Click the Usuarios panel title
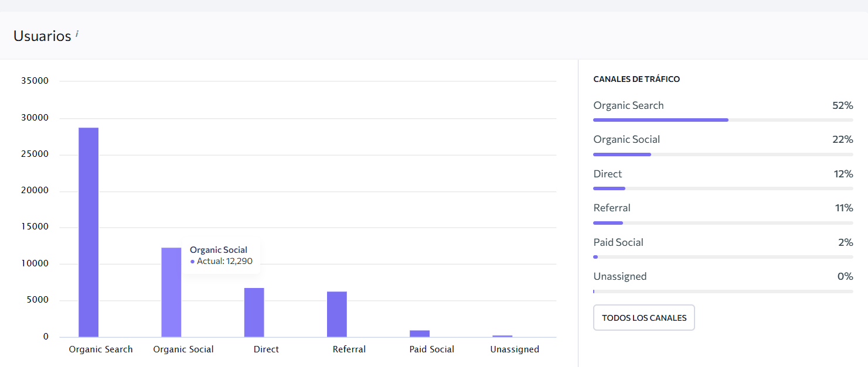 coord(42,36)
